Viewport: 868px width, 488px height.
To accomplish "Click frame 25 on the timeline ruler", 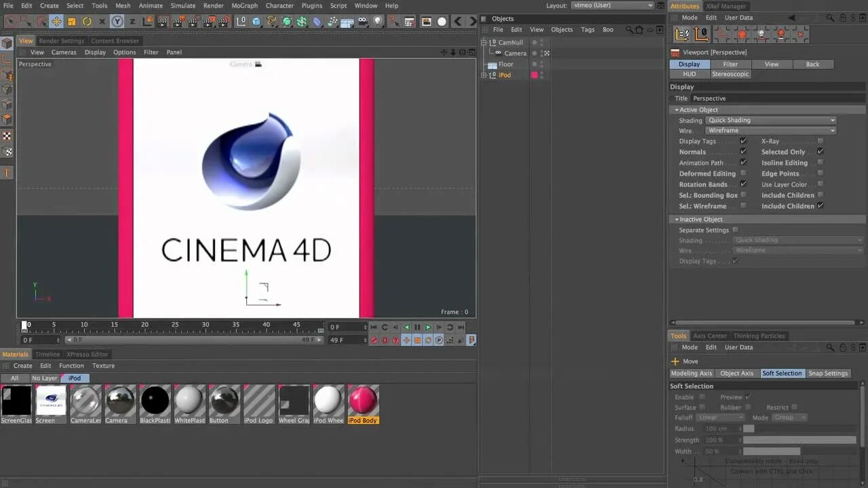I will click(x=174, y=325).
